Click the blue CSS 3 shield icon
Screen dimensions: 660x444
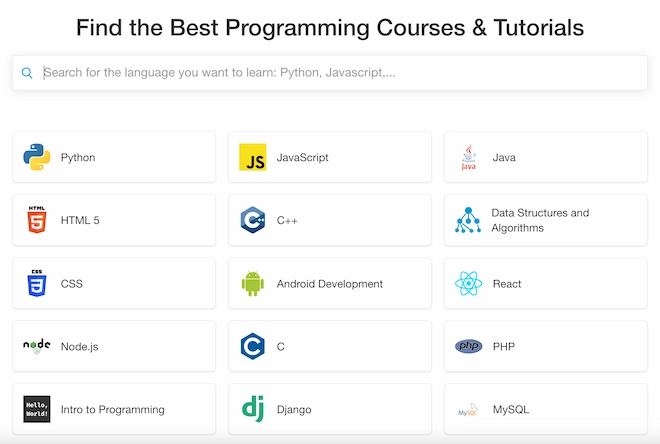[x=37, y=283]
